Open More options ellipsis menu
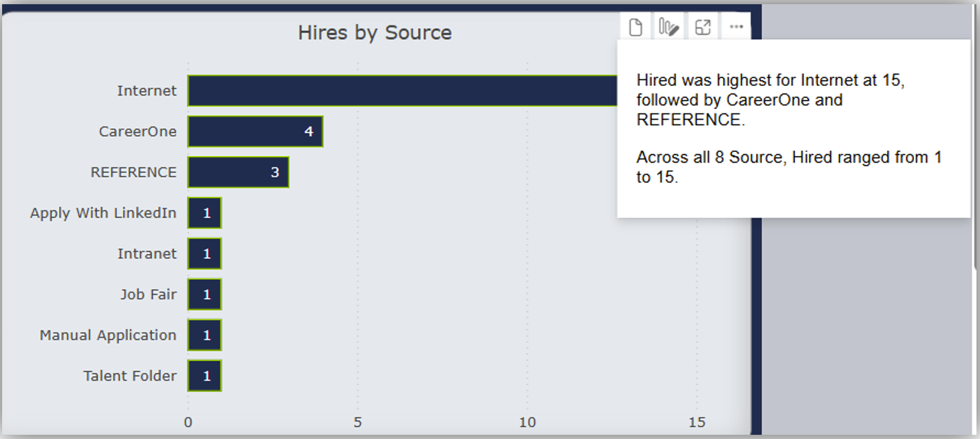Screen dimensions: 980x439 tap(736, 27)
